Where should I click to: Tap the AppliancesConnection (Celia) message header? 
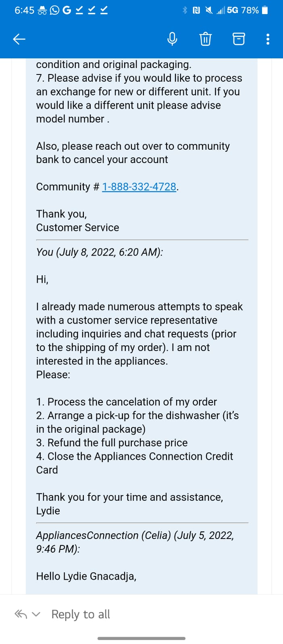coord(135,542)
